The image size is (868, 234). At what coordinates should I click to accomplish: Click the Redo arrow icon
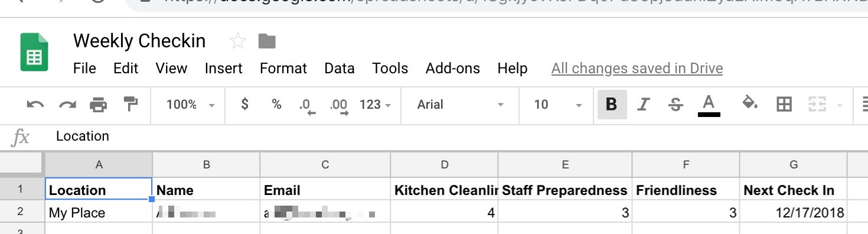(67, 105)
